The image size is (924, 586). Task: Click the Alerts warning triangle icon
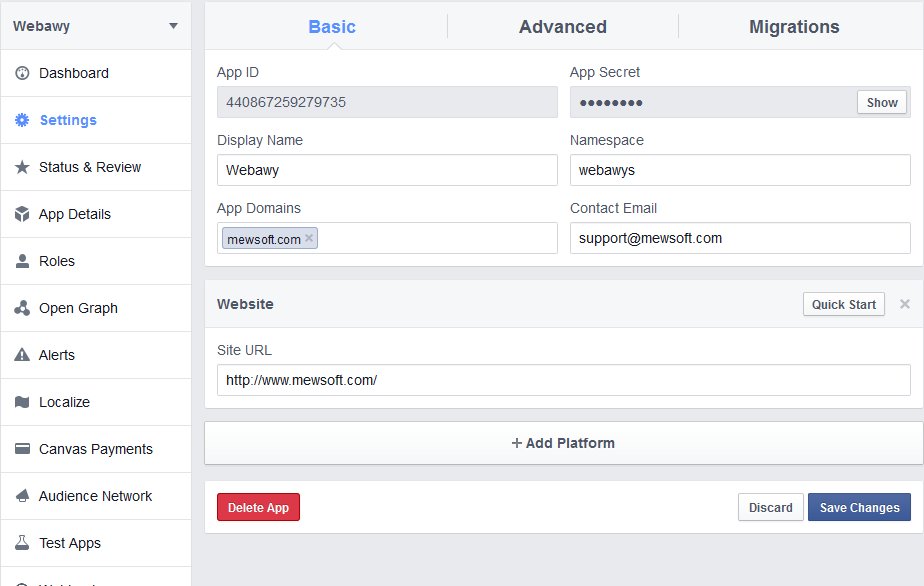pos(22,355)
